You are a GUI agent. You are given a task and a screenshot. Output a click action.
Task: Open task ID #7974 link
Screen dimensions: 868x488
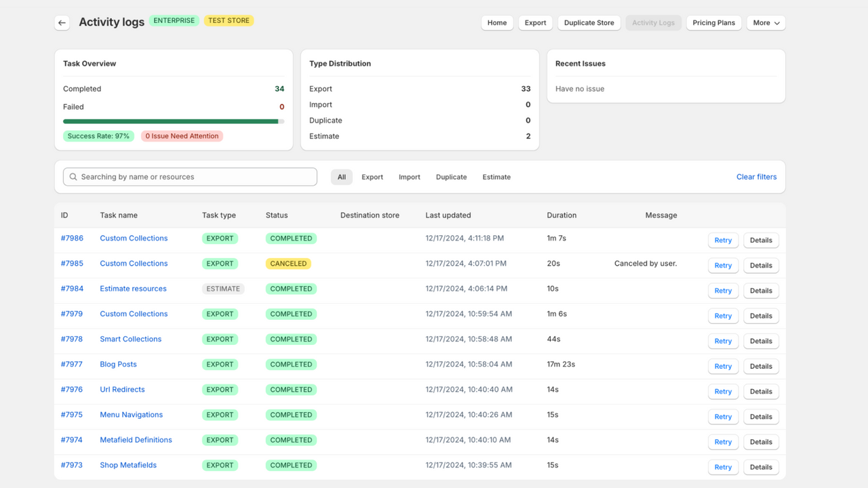point(72,440)
